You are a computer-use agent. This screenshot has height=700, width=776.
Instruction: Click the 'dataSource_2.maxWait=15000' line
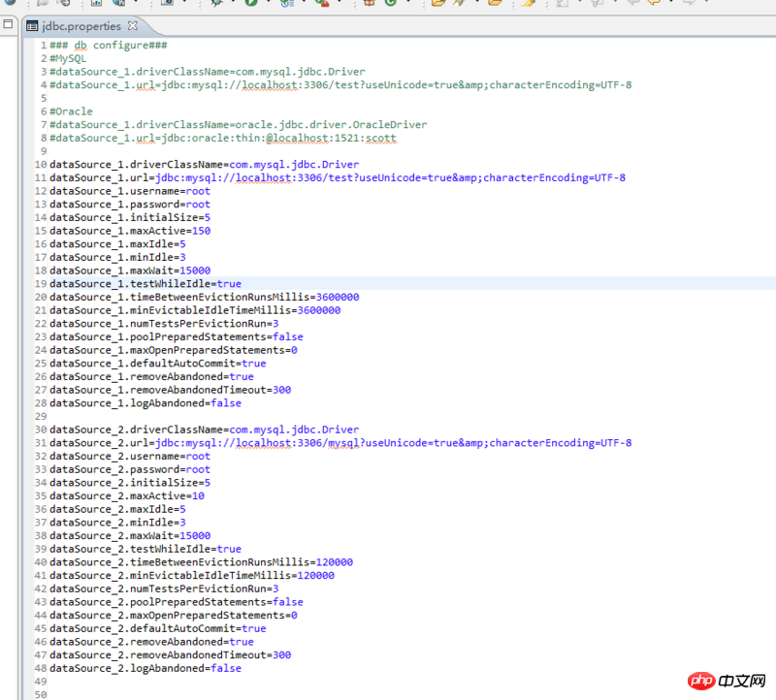[130, 537]
